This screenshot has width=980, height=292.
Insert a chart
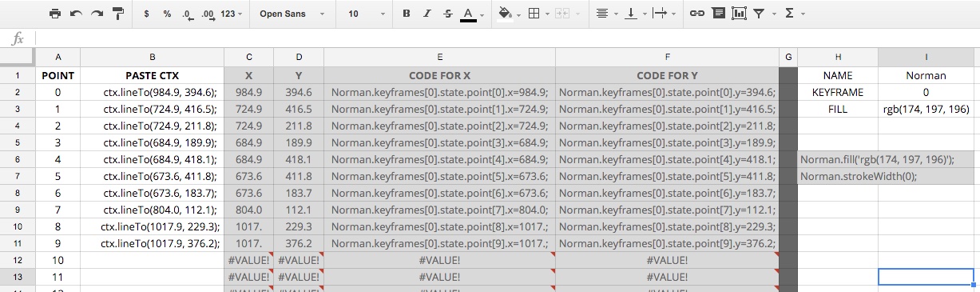coord(739,14)
